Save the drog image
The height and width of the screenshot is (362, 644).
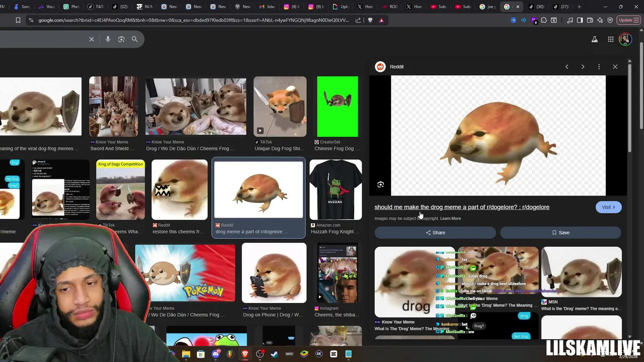pyautogui.click(x=560, y=232)
